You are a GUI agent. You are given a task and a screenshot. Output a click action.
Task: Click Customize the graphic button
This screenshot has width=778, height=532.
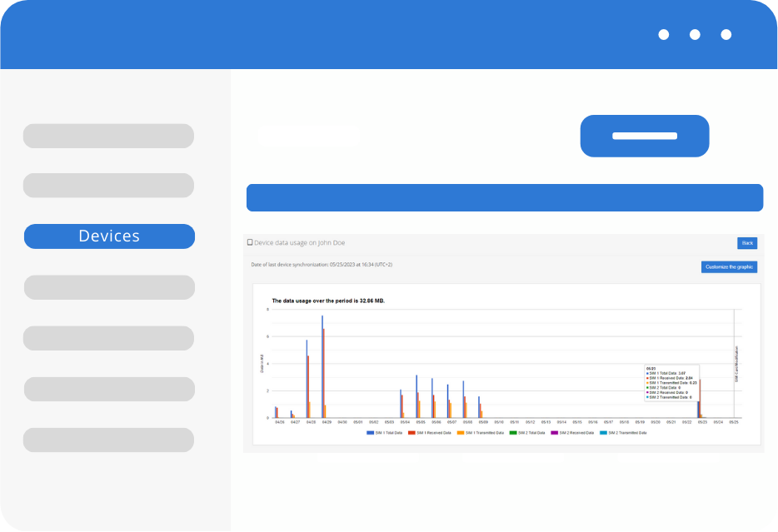click(x=729, y=267)
